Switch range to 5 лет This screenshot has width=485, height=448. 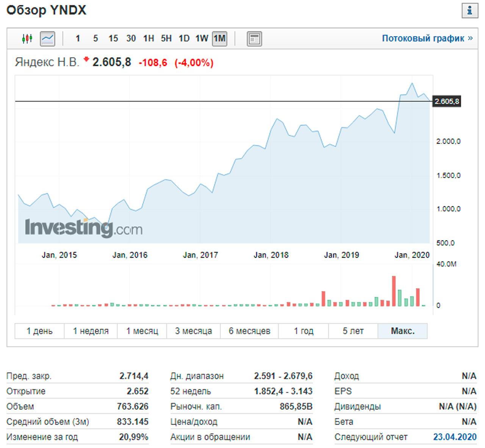pos(353,331)
